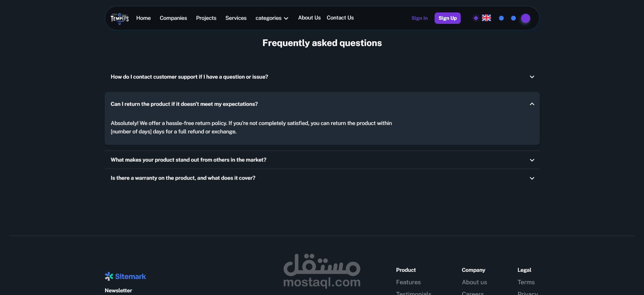Toggle the sun light-mode theme icon
Screen dimensions: 644x295
click(476, 18)
